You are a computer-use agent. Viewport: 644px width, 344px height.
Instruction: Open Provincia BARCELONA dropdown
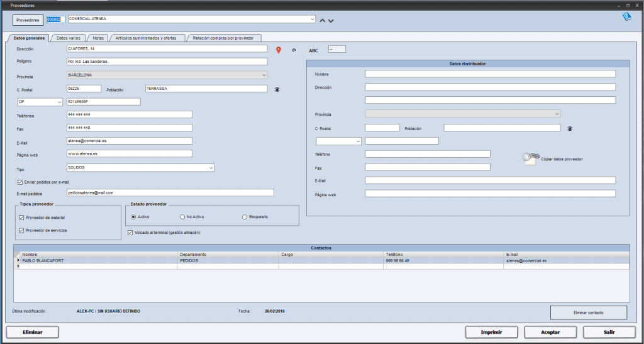click(264, 75)
